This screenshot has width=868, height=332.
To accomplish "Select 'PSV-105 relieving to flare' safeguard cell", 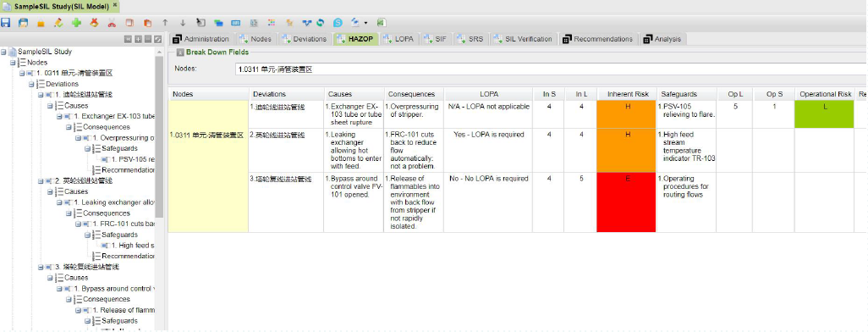I will (686, 114).
